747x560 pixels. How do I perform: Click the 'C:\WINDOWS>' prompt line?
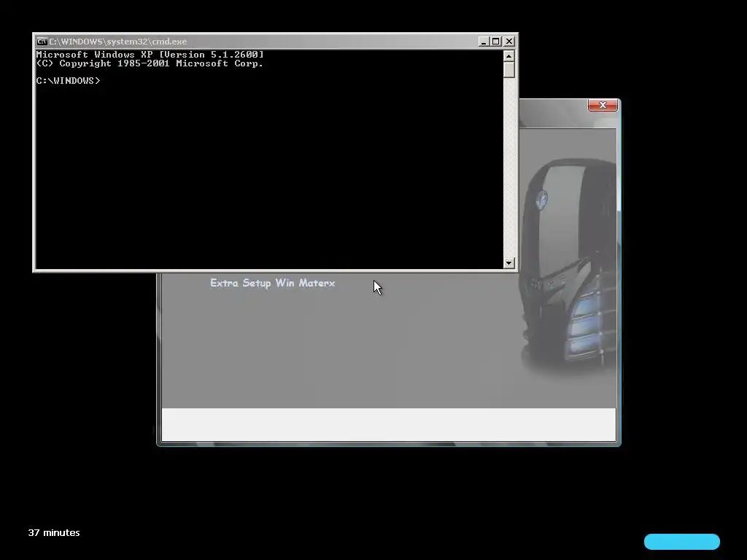point(68,81)
